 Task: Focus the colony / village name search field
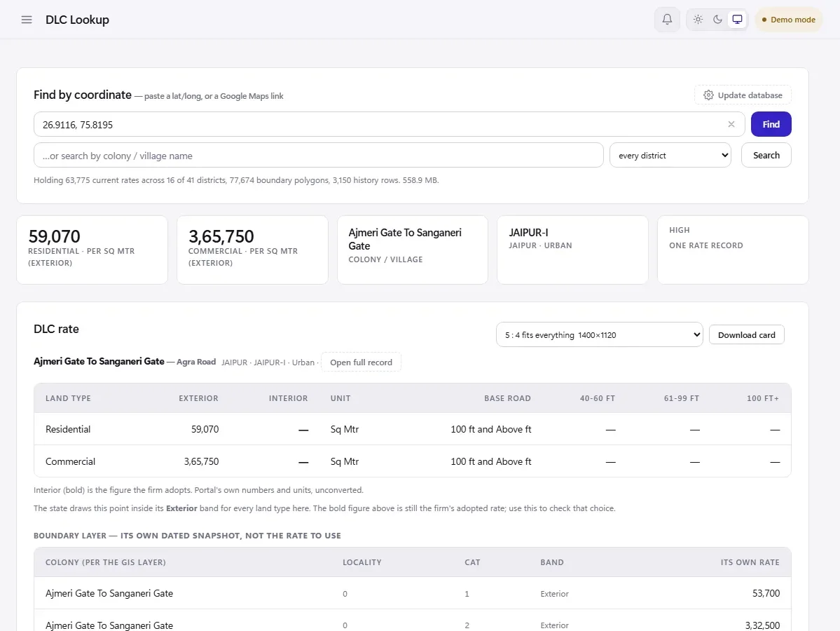tap(318, 155)
